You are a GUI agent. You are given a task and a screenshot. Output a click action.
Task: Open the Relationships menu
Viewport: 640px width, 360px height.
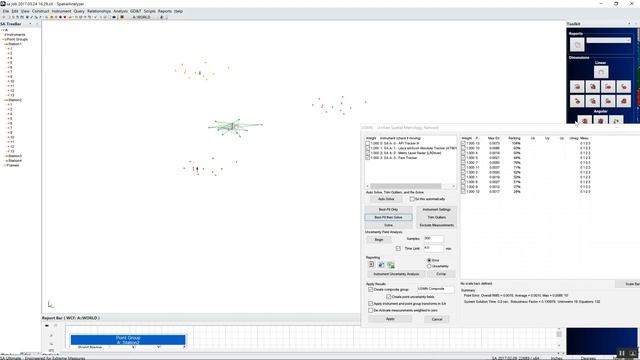[x=99, y=11]
